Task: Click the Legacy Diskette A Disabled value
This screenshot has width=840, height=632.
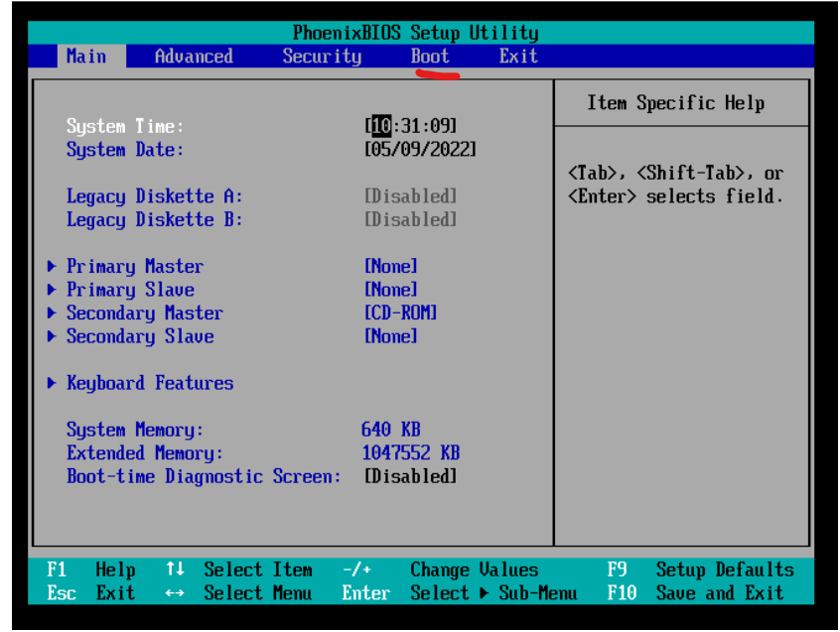Action: coord(410,196)
